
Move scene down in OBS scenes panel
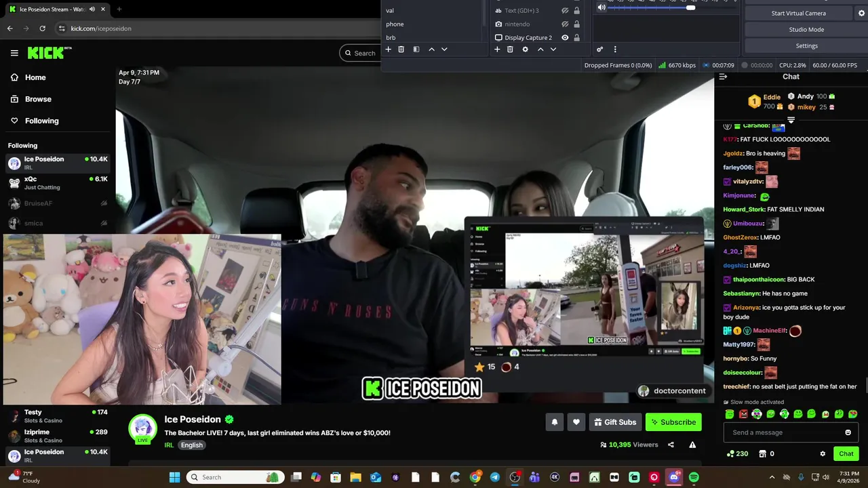tap(444, 49)
